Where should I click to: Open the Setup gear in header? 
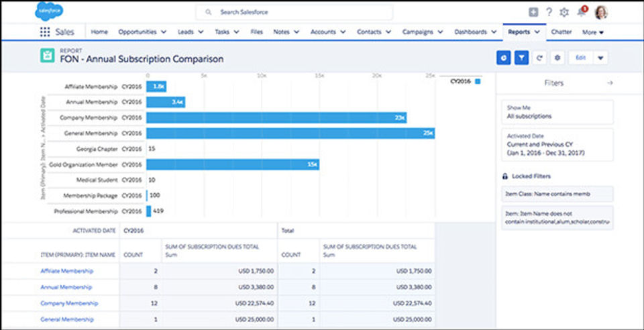pos(564,12)
